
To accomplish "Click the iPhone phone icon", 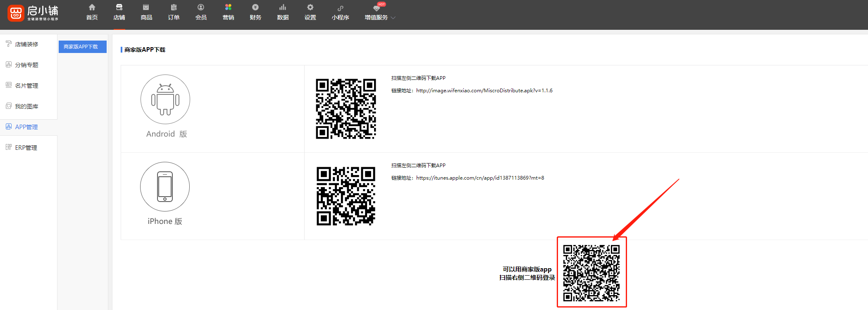I will (165, 187).
